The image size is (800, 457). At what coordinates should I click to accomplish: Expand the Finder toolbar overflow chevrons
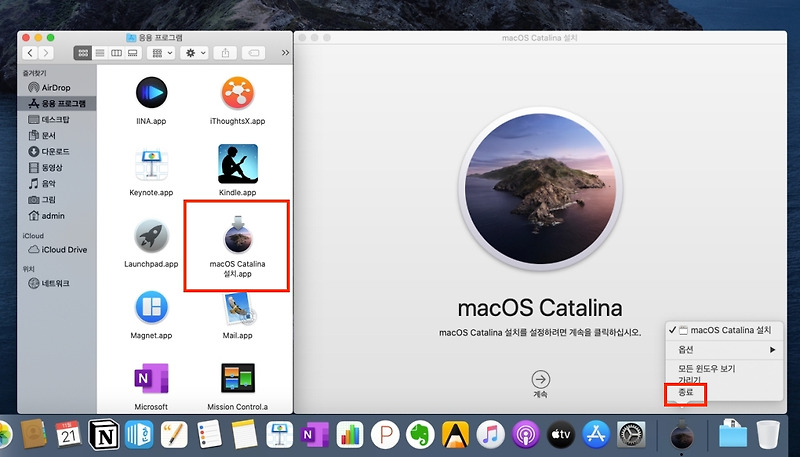285,53
